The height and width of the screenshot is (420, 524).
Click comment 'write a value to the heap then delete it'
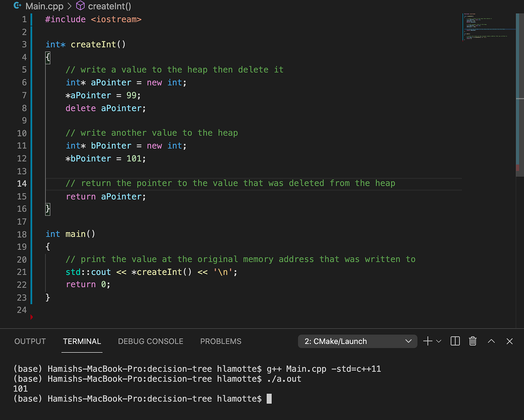click(x=174, y=70)
